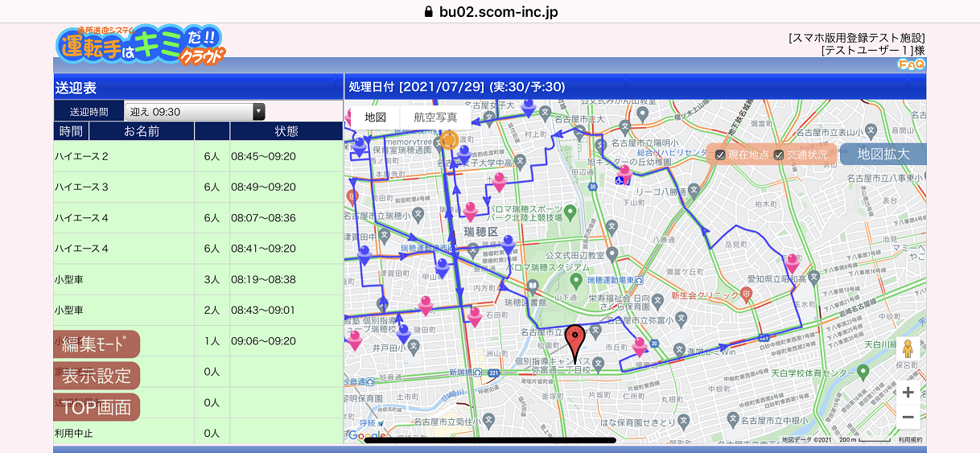Click the 09:06〜09:20 status cell
Image resolution: width=980 pixels, height=453 pixels.
[x=286, y=340]
